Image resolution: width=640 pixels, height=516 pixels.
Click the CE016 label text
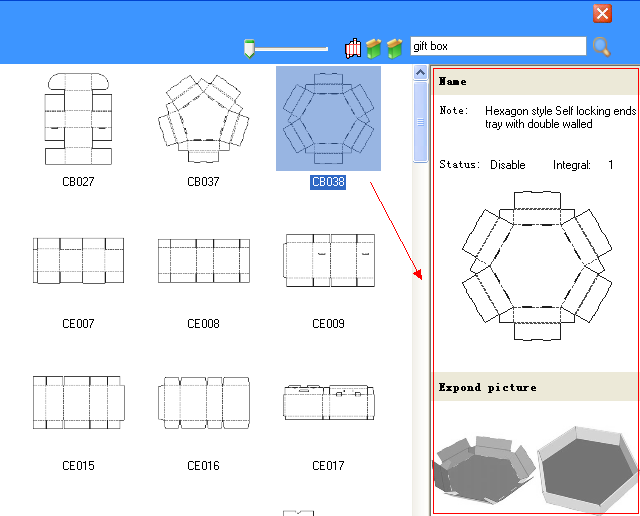[x=203, y=466]
